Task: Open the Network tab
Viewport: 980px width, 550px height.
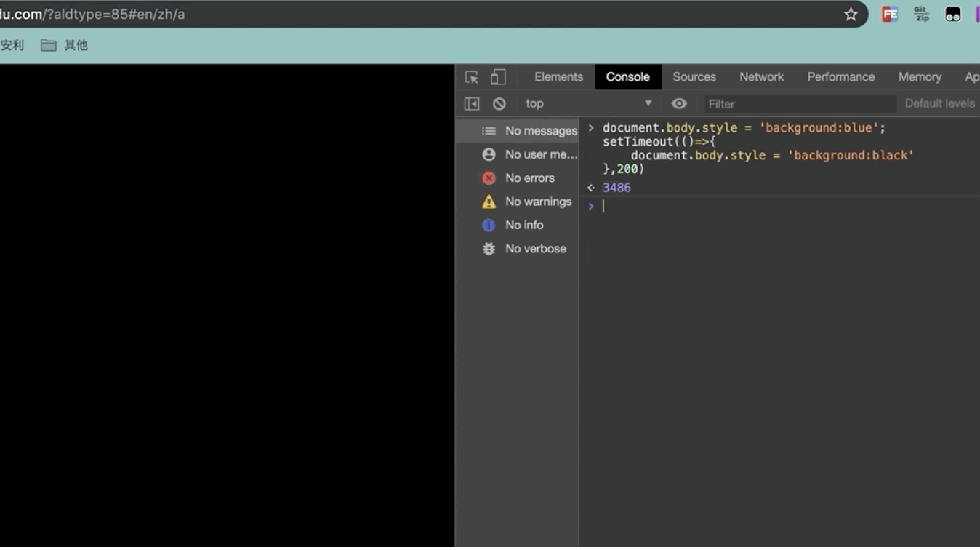Action: click(761, 77)
